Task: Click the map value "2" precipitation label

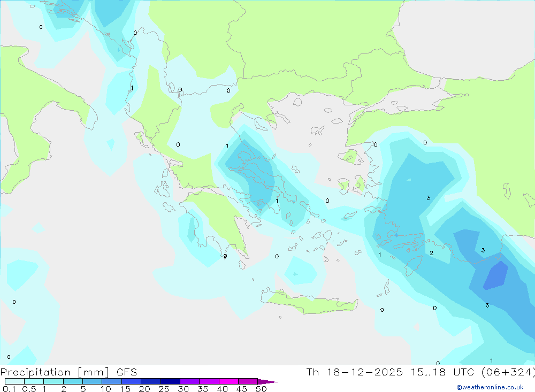Action: 432,253
